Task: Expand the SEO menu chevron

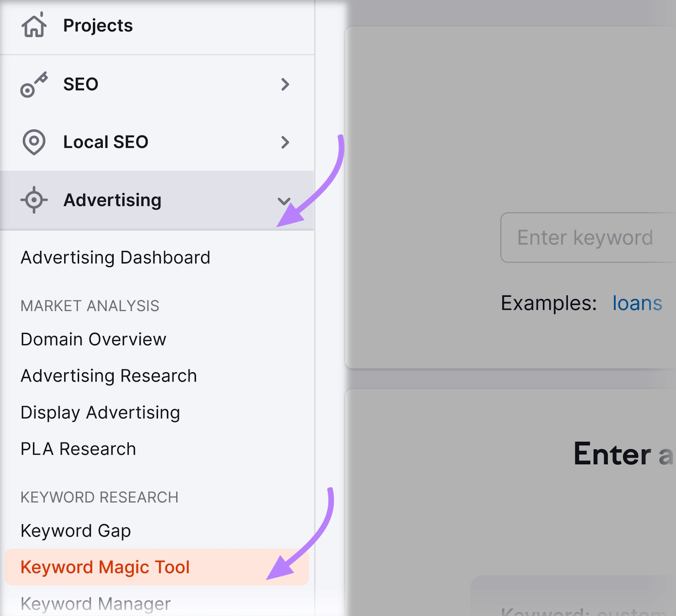Action: 285,84
